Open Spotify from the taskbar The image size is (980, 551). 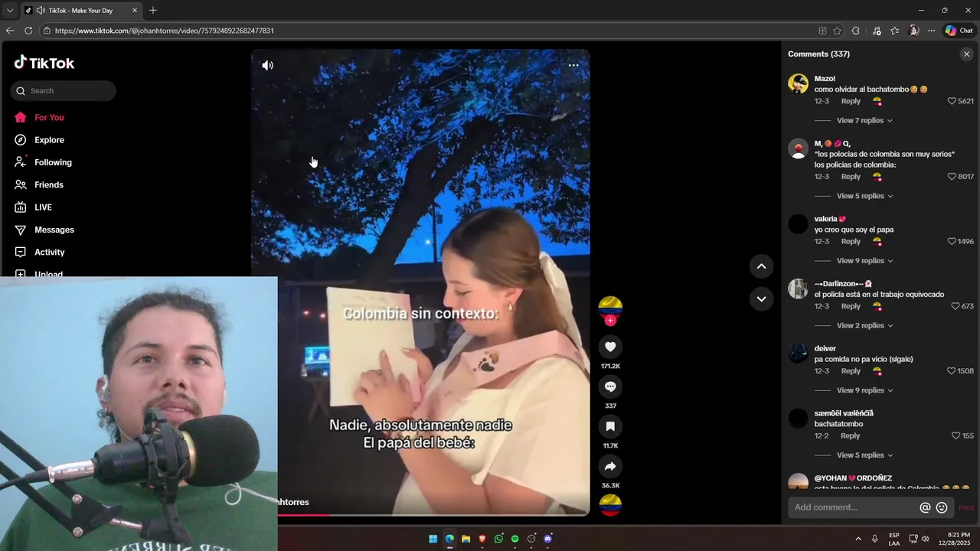point(514,539)
